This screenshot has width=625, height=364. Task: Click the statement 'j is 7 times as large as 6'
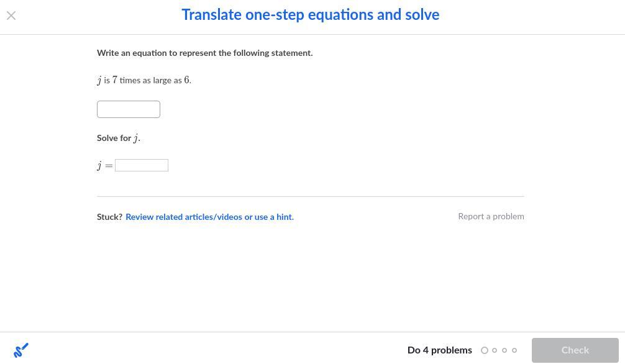(144, 80)
